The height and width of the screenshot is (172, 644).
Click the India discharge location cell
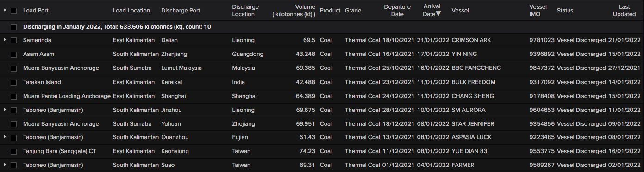click(239, 82)
